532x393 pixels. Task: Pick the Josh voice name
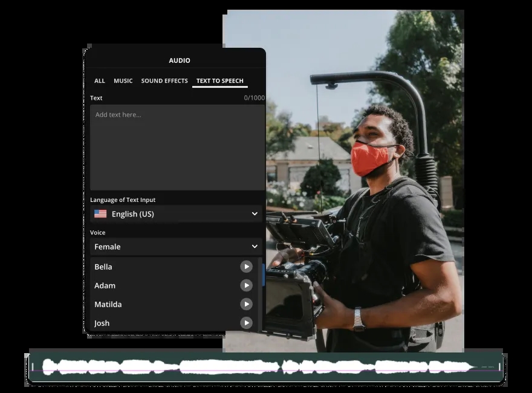[x=102, y=323]
